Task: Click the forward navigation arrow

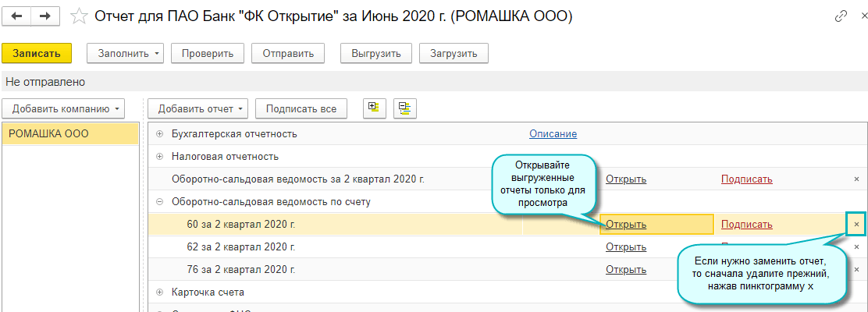Action: pyautogui.click(x=45, y=16)
